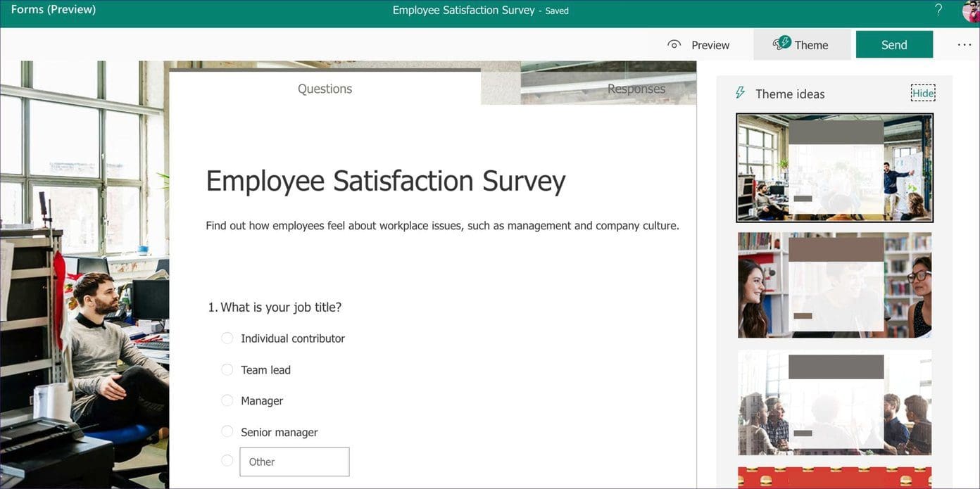
Task: Hide the Theme ideas panel
Action: pyautogui.click(x=923, y=93)
